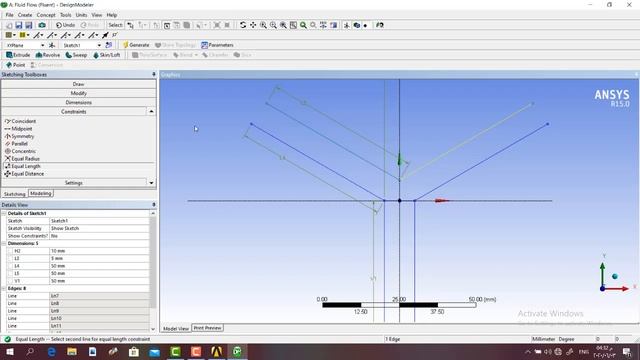
Task: Open the XYPlane dropdown
Action: [x=42, y=45]
